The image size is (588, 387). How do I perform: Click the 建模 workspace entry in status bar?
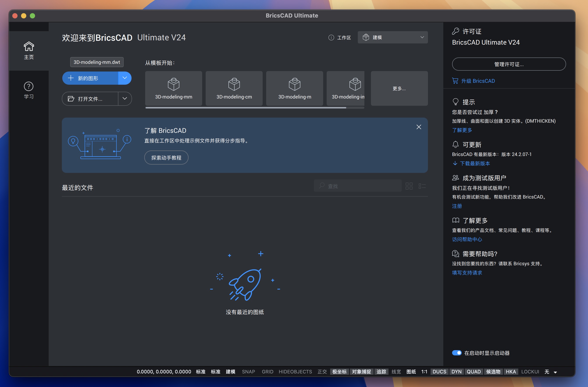coord(230,371)
